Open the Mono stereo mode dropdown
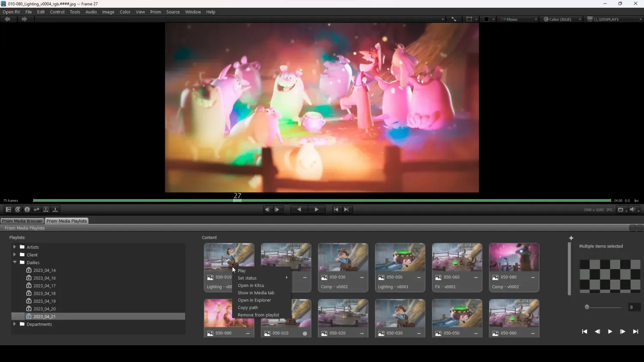The image size is (644, 362). click(518, 19)
